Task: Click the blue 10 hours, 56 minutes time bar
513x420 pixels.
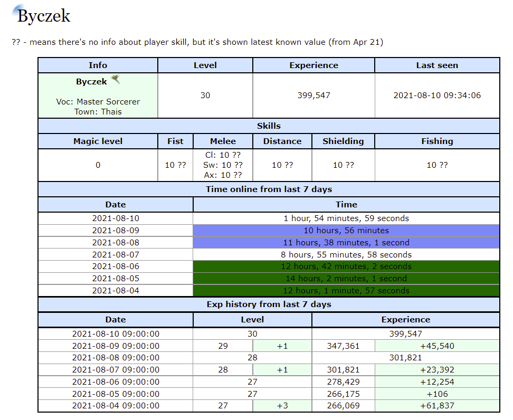Action: [x=346, y=231]
